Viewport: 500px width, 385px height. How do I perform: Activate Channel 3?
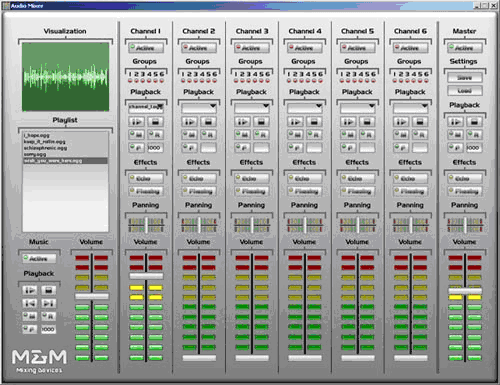click(252, 48)
